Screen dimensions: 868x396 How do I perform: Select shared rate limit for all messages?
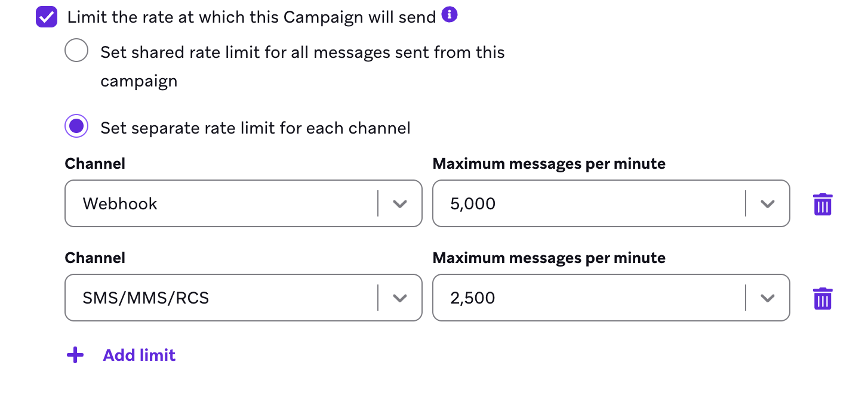click(76, 50)
